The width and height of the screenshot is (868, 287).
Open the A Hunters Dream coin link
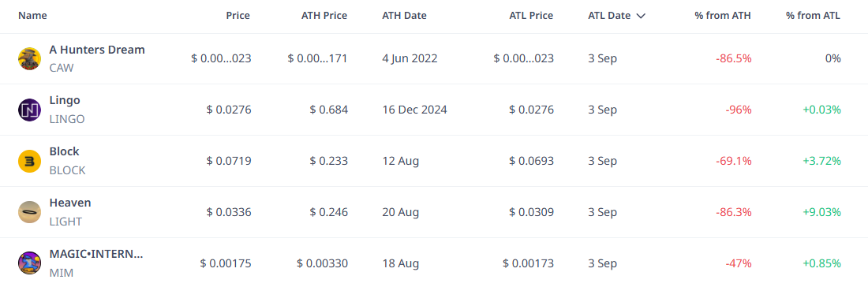click(x=97, y=50)
